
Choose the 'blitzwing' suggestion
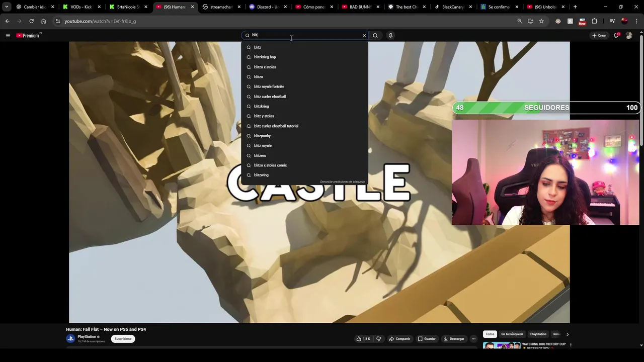coord(304,175)
